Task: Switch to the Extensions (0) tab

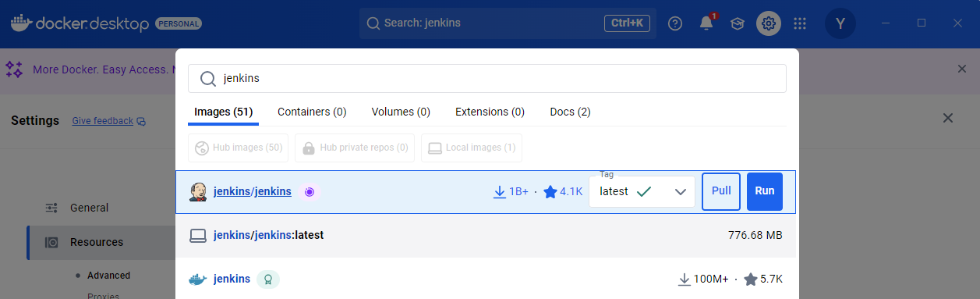Action: click(490, 112)
